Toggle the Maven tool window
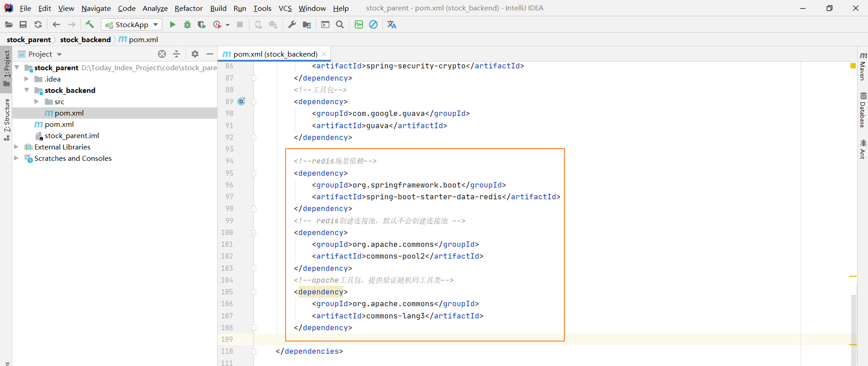868x366 pixels. [863, 67]
